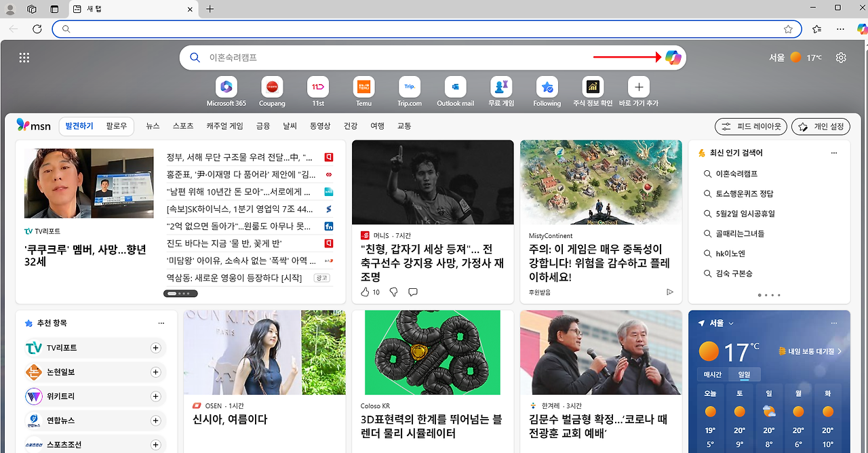Image resolution: width=868 pixels, height=453 pixels.
Task: Open the 뉴스 category
Action: click(153, 126)
